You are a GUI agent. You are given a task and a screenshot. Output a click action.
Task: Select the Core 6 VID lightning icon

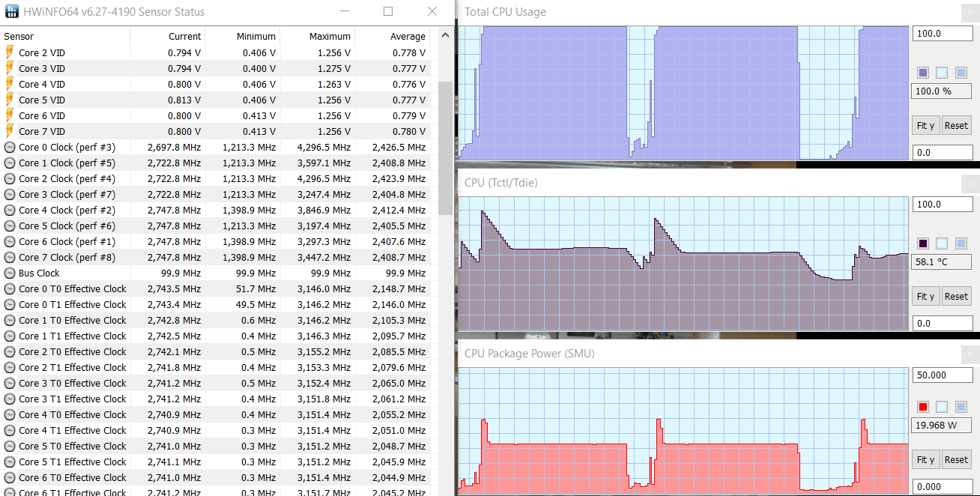(x=10, y=115)
